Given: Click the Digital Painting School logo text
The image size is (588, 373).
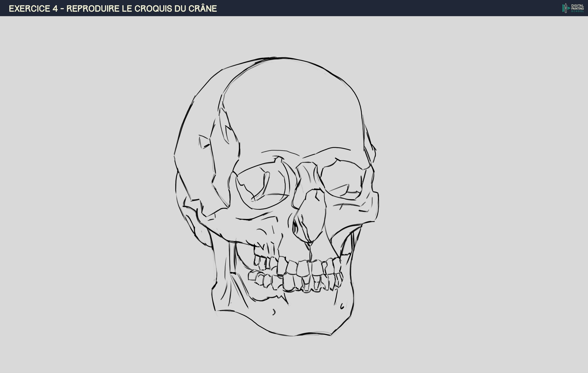Looking at the screenshot, I should [577, 8].
